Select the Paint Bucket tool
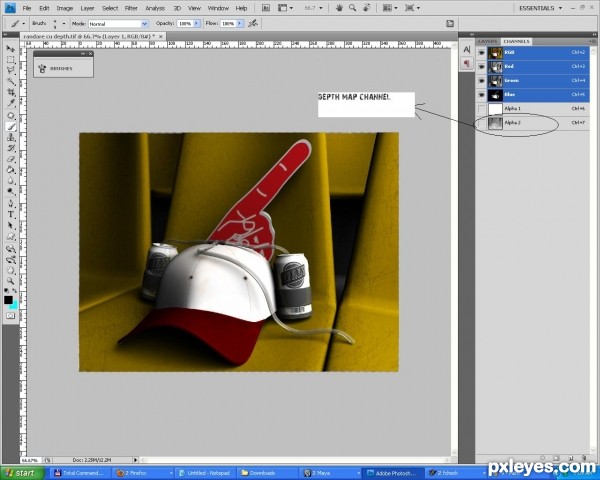Viewport: 600px width, 480px height. [x=11, y=170]
